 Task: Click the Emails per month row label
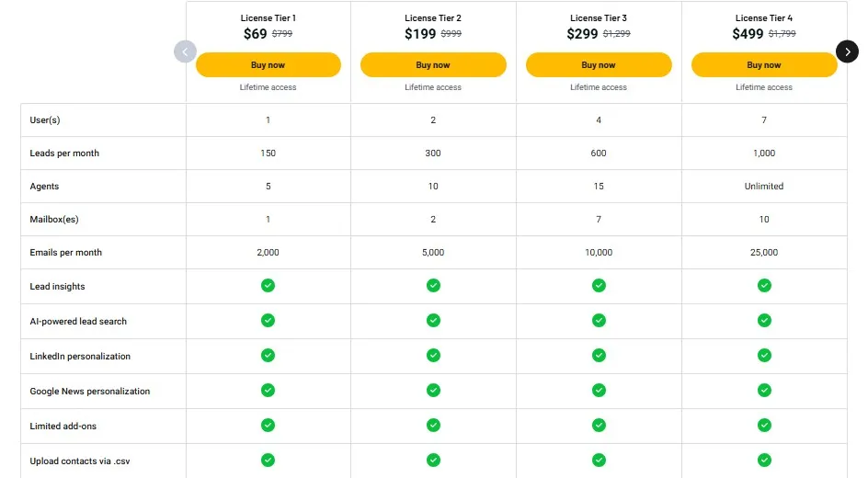(65, 253)
